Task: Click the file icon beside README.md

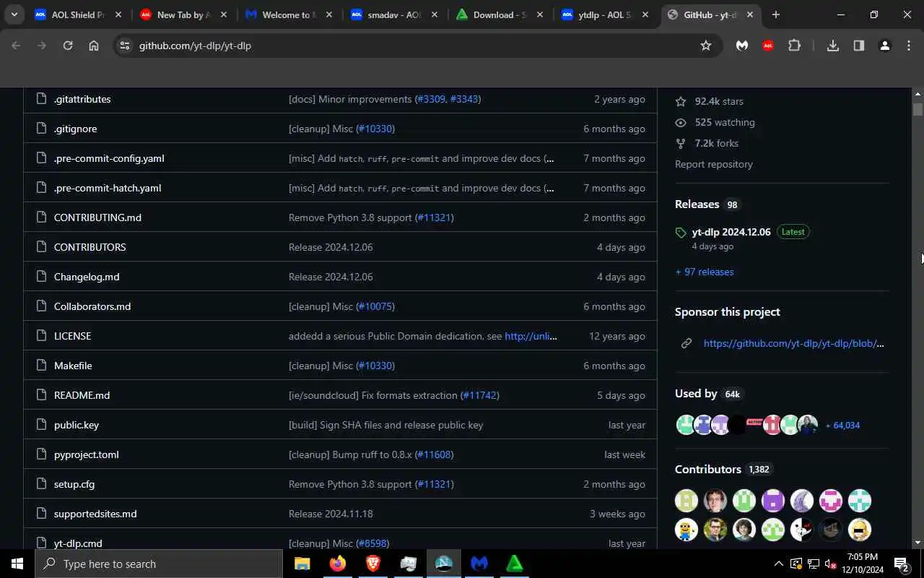Action: 40,395
